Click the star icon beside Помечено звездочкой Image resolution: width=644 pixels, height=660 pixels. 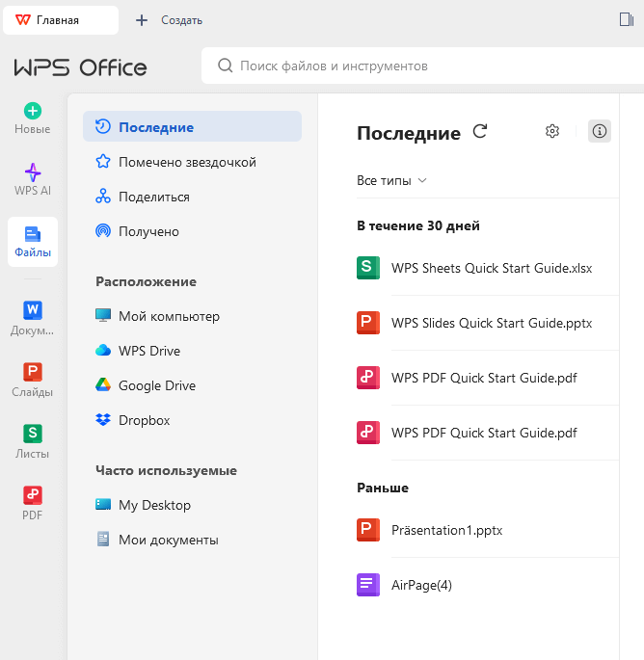click(103, 161)
